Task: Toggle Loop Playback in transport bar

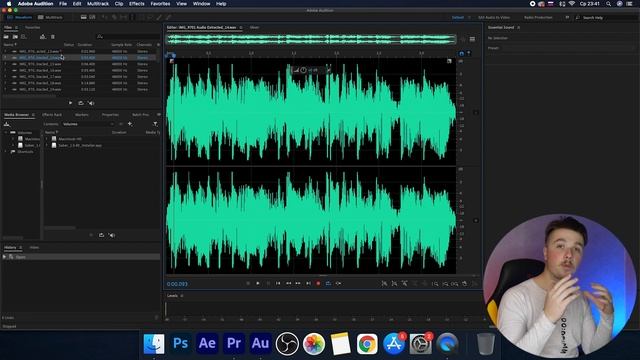Action: 328,283
